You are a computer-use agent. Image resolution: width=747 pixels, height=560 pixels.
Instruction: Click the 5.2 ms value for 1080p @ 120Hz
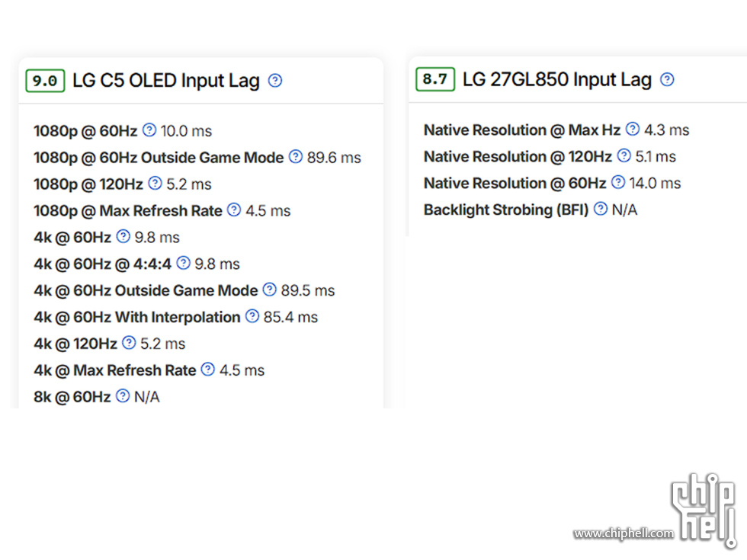click(189, 184)
